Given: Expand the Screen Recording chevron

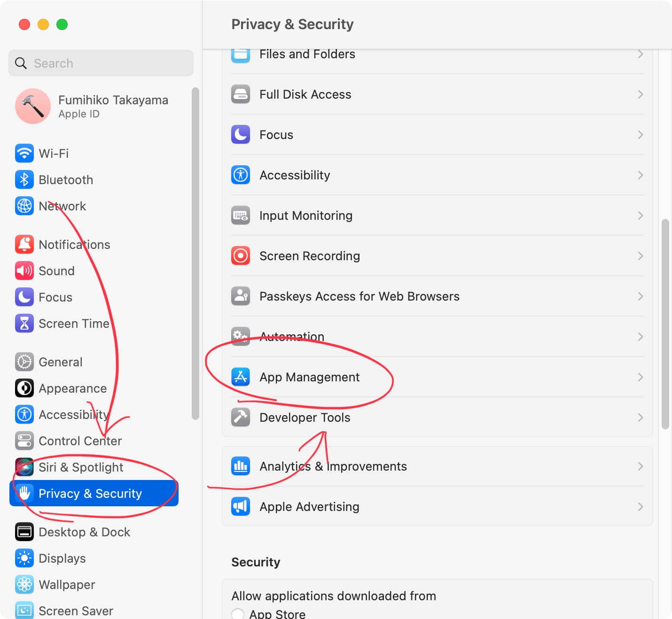Looking at the screenshot, I should pyautogui.click(x=640, y=256).
